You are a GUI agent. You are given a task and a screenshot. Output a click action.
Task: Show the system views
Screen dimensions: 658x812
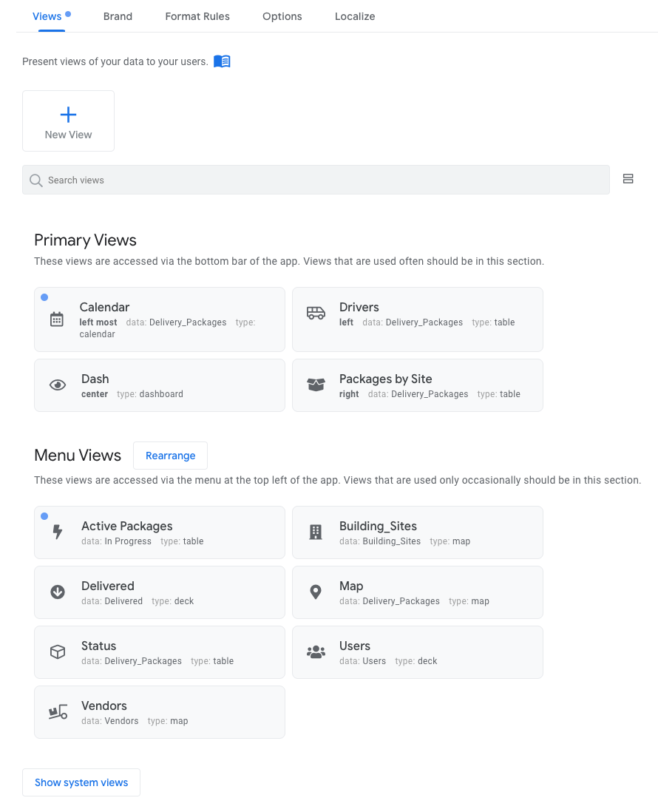pyautogui.click(x=81, y=782)
